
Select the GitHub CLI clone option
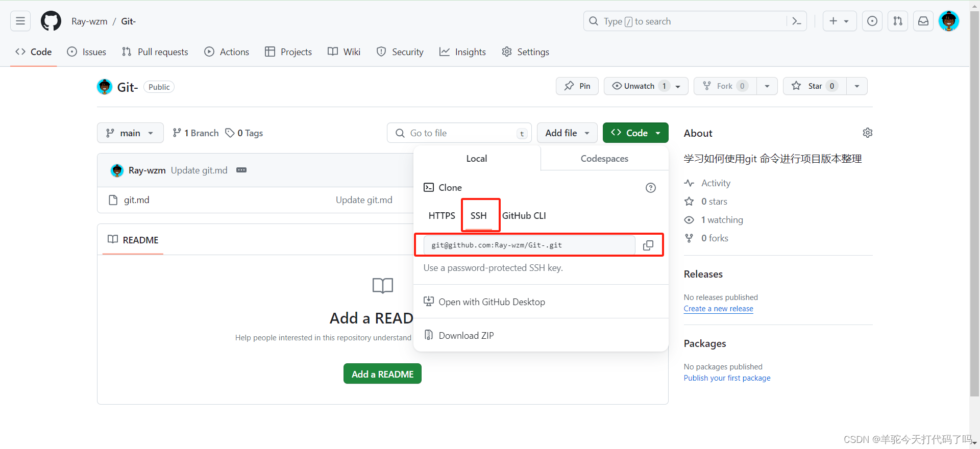point(524,215)
